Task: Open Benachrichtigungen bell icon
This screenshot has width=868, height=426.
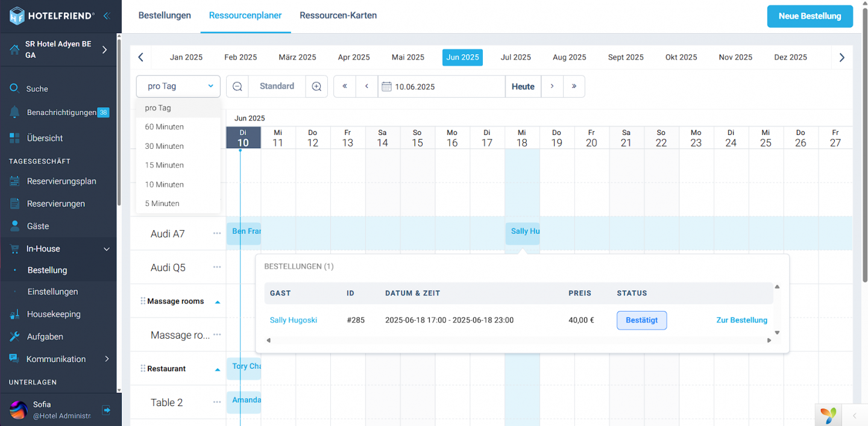Action: point(14,112)
